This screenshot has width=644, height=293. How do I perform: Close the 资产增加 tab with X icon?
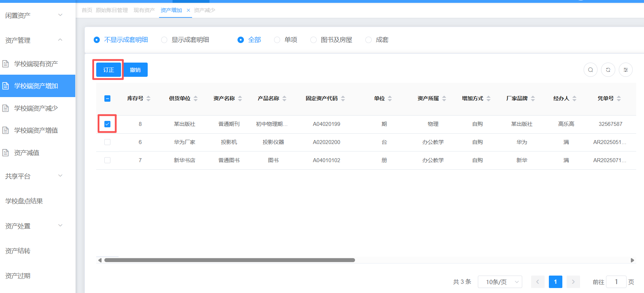coord(188,10)
